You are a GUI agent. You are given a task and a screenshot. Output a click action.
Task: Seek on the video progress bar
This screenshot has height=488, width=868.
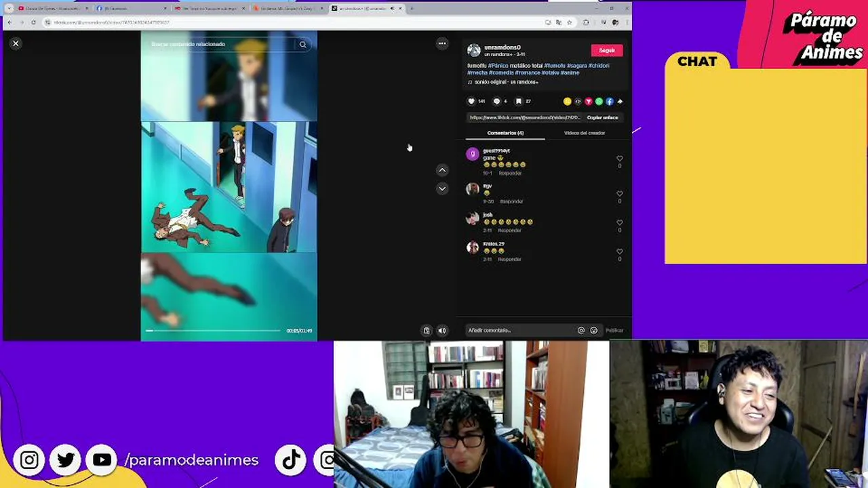213,330
